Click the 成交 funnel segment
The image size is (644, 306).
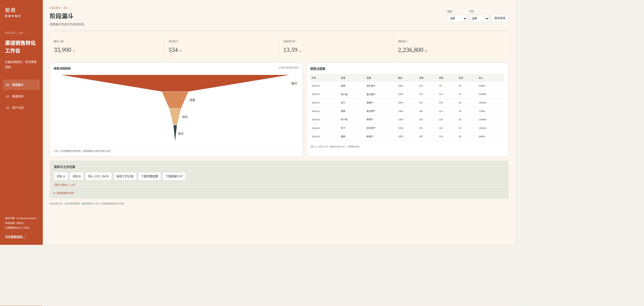click(x=175, y=131)
